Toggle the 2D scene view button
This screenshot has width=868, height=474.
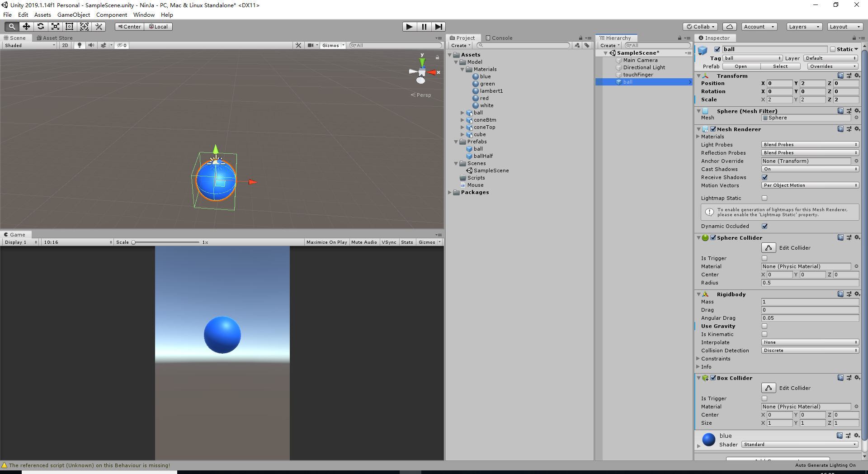coord(65,45)
